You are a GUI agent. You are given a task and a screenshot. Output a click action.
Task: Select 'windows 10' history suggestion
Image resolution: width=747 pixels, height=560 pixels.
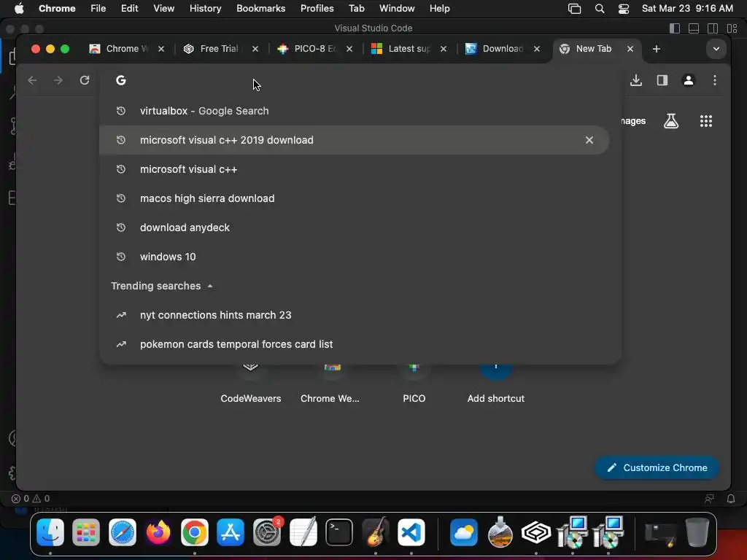point(354,257)
